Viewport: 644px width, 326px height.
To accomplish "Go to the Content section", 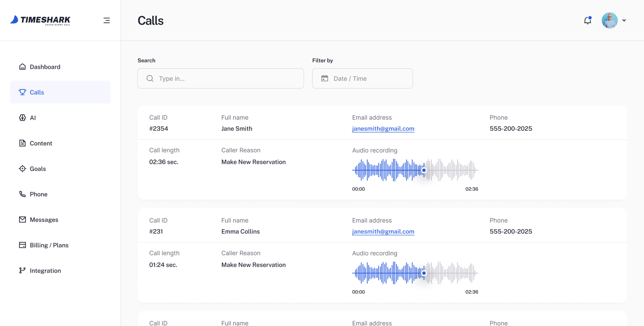I will 41,143.
